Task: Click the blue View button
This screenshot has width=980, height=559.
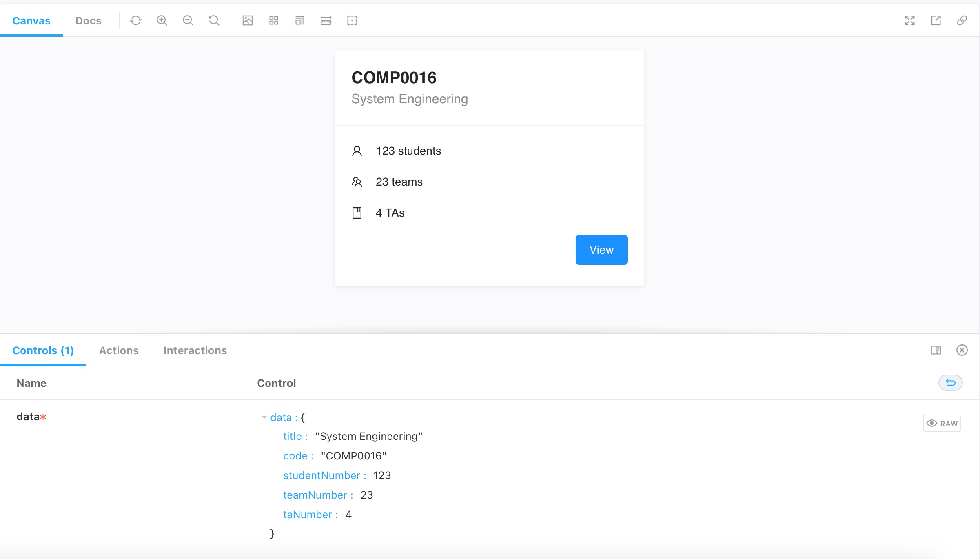Action: pos(602,250)
